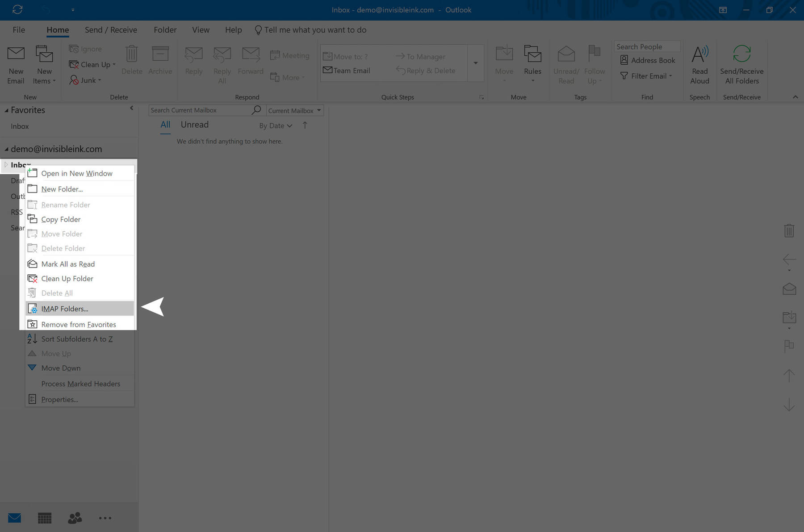The width and height of the screenshot is (804, 532).
Task: Choose Clean Up Folder
Action: click(x=80, y=279)
